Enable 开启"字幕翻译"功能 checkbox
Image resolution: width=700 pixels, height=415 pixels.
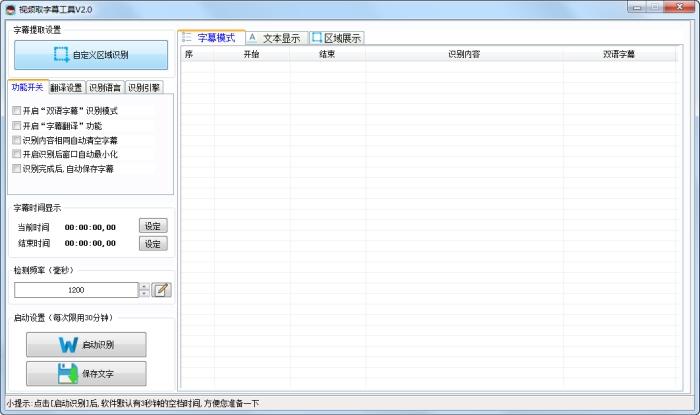tap(17, 125)
